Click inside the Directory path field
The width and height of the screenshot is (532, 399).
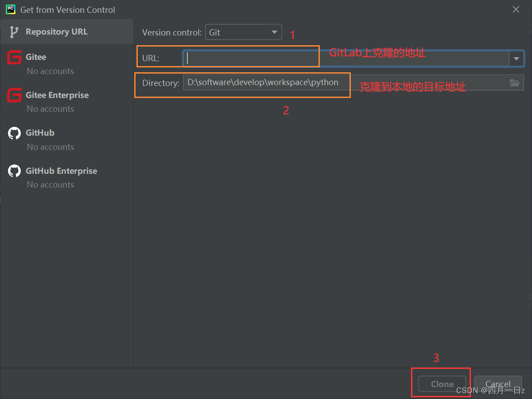pyautogui.click(x=346, y=83)
